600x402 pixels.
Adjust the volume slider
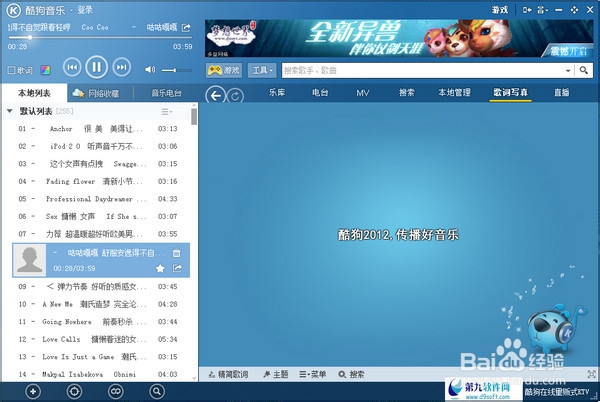[x=176, y=70]
